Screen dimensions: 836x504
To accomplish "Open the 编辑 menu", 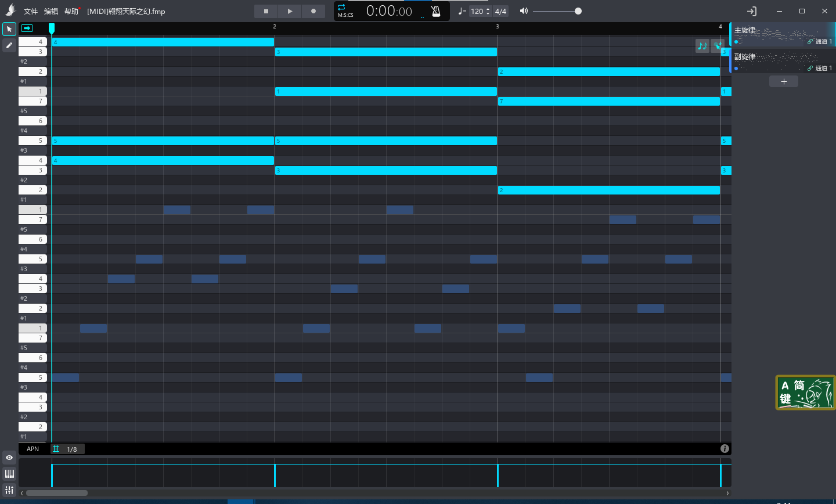I will coord(51,12).
